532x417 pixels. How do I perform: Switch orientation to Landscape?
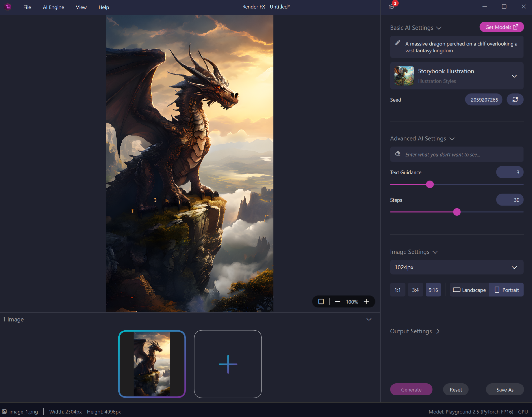(x=469, y=290)
